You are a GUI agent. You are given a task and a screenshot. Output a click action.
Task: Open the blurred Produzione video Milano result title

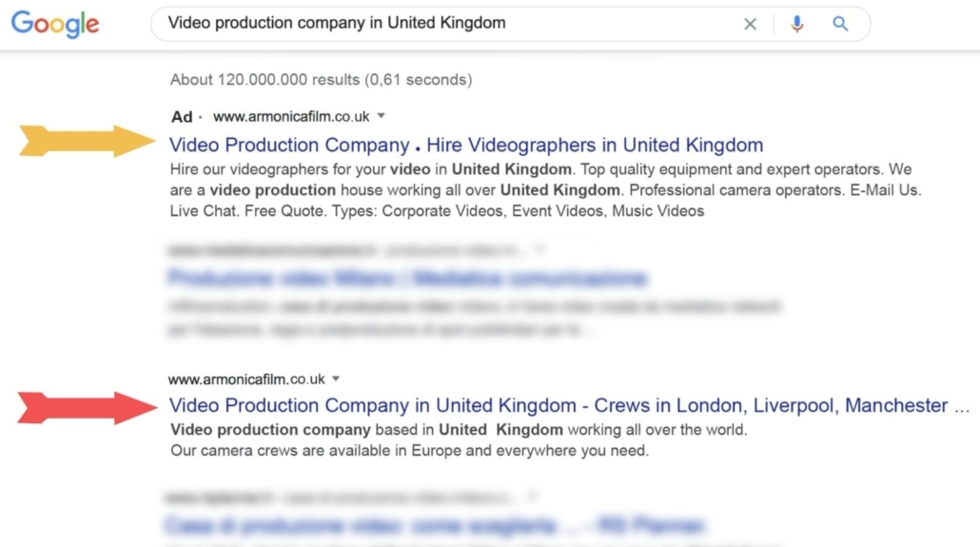pyautogui.click(x=407, y=278)
